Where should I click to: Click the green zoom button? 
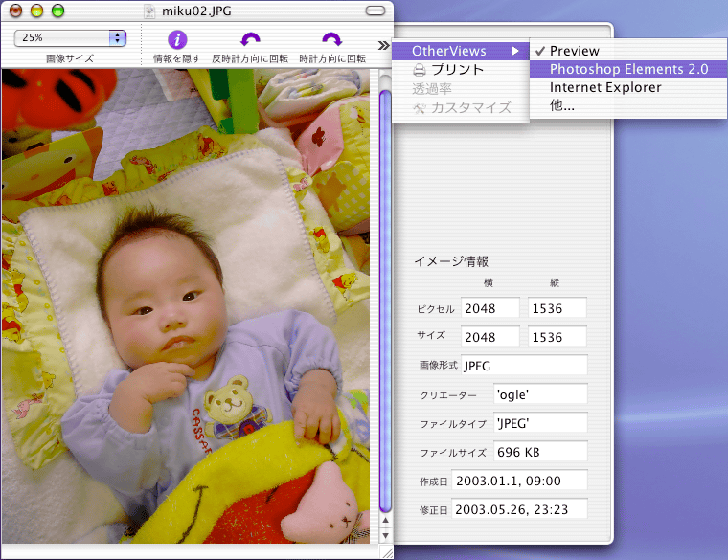58,11
